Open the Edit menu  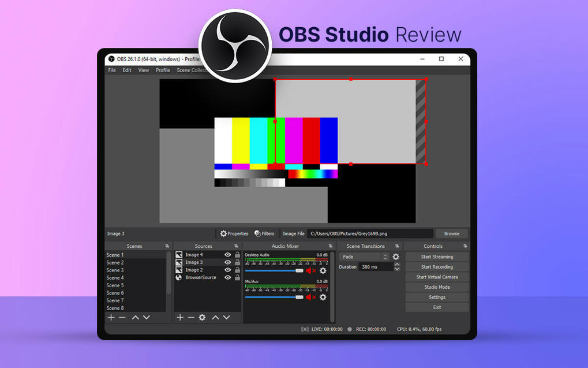126,70
